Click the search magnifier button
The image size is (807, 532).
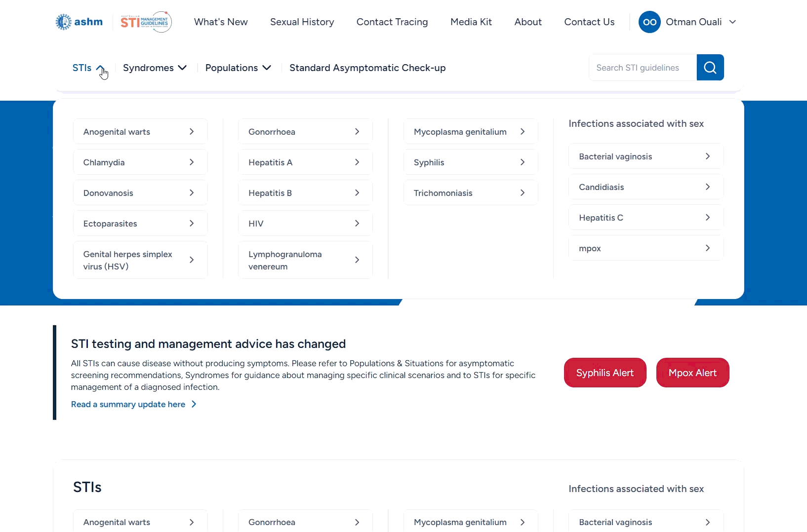[x=710, y=68]
